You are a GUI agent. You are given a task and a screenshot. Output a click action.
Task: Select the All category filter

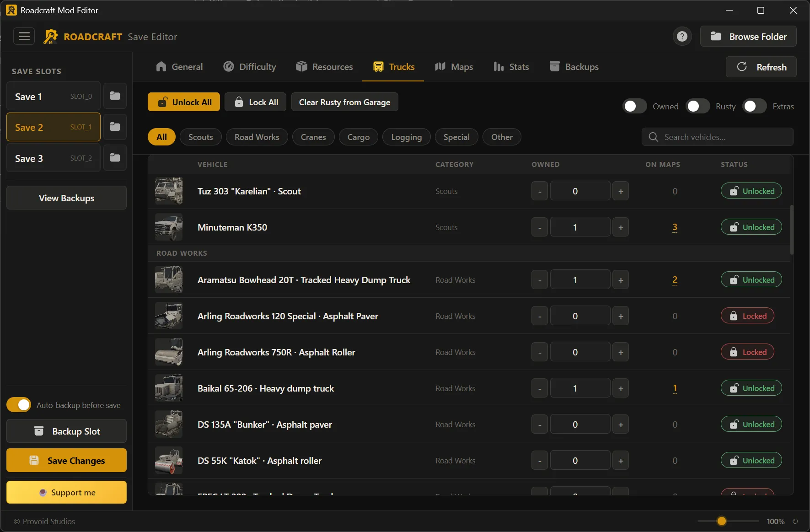pyautogui.click(x=161, y=137)
